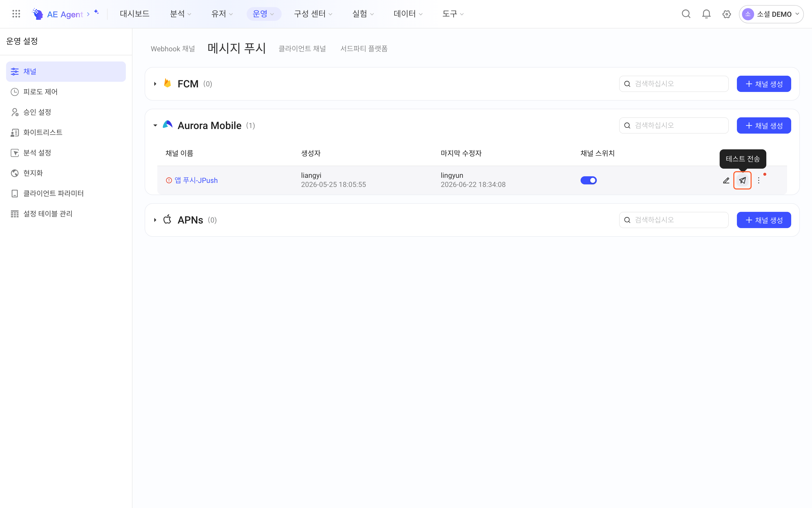812x508 pixels.
Task: Focus the Aurora Mobile section search field
Action: (x=674, y=125)
